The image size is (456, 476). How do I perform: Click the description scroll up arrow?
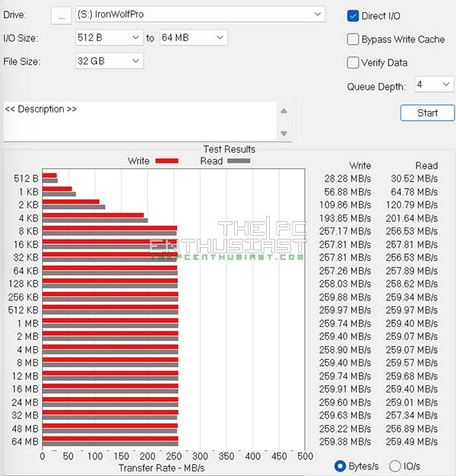coord(284,111)
